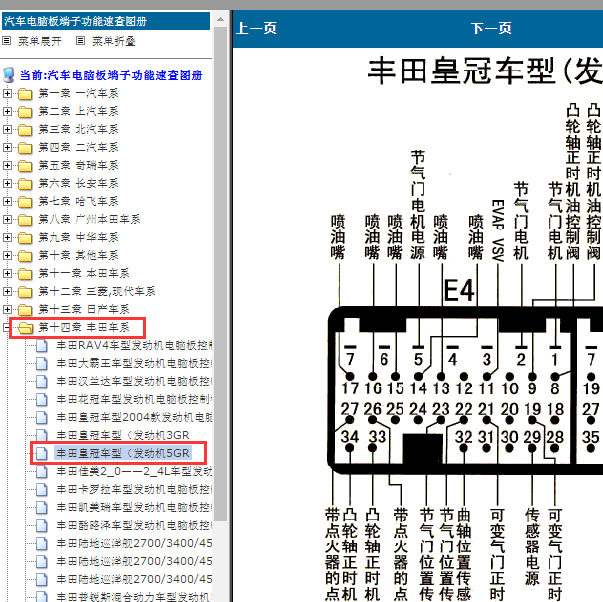This screenshot has height=602, width=603.
Task: Click folder icon of 第十二章 三菱,现代车系
Action: point(25,292)
